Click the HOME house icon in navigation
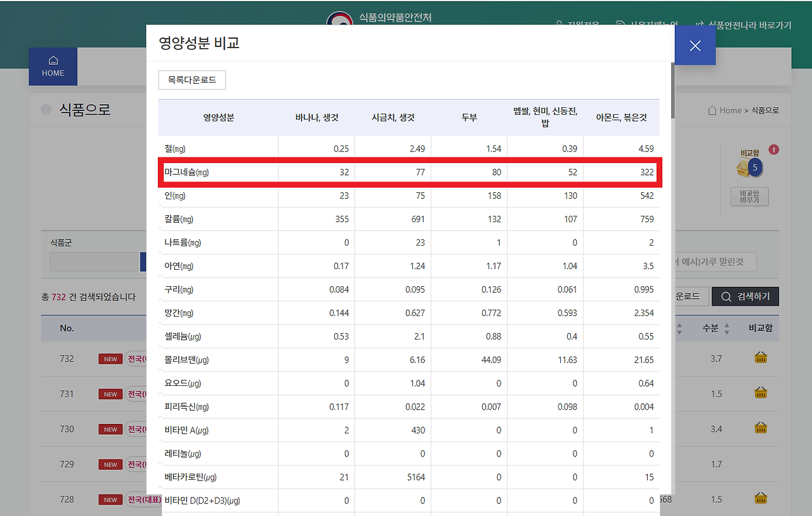The image size is (812, 516). point(53,61)
